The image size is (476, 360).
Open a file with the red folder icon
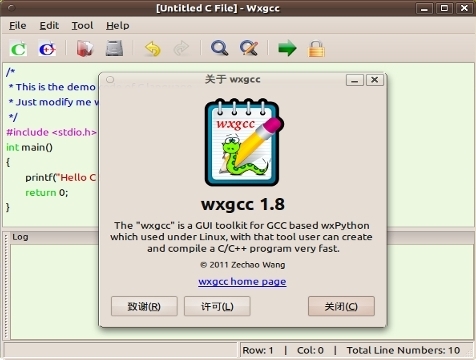(x=85, y=49)
